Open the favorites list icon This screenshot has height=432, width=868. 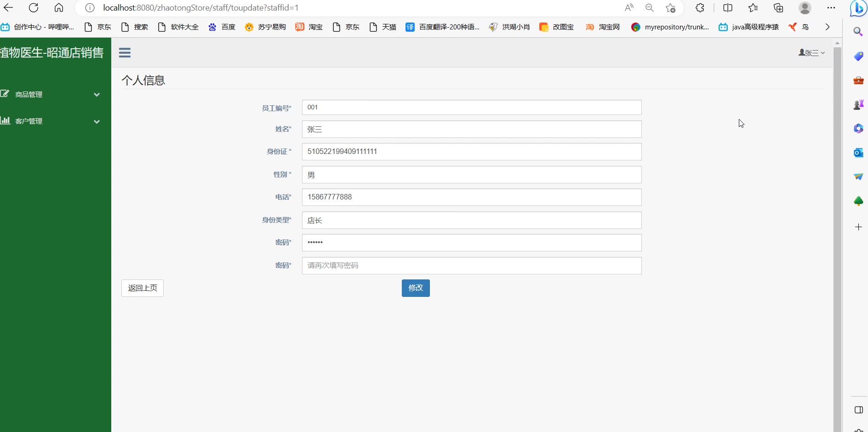[x=753, y=8]
